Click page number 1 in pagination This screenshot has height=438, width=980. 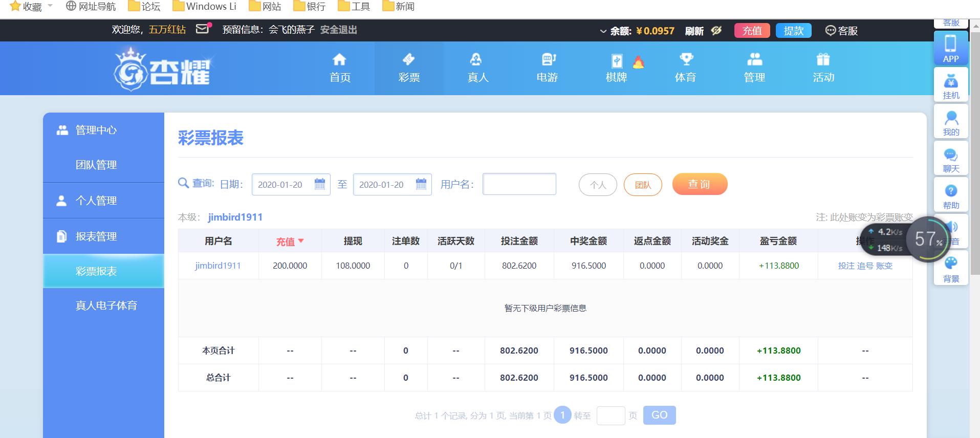(562, 415)
